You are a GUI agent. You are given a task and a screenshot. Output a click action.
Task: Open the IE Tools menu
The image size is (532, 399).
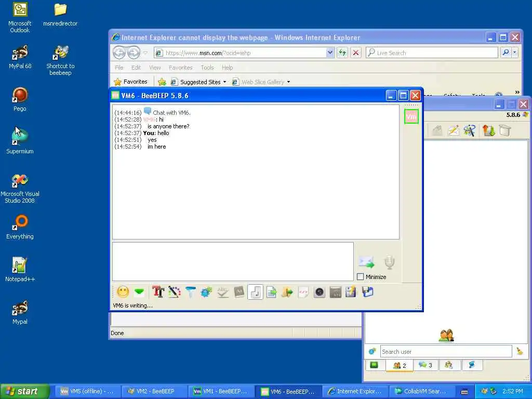click(x=207, y=68)
